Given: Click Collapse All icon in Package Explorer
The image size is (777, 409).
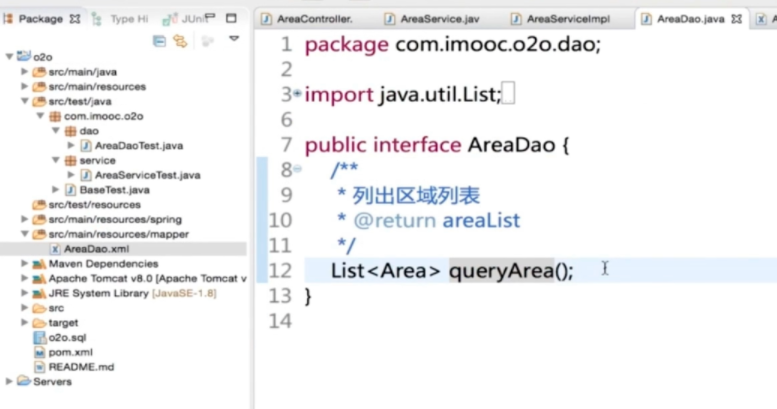Looking at the screenshot, I should coord(159,41).
